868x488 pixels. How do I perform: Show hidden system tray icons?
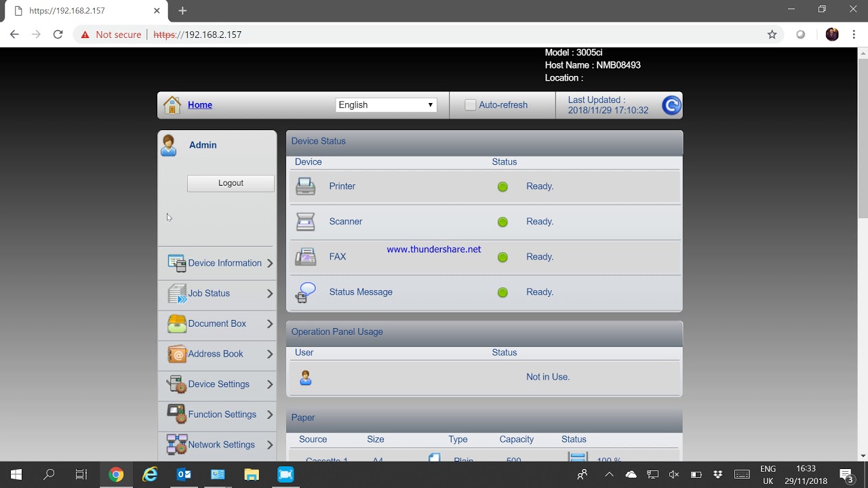pos(609,474)
